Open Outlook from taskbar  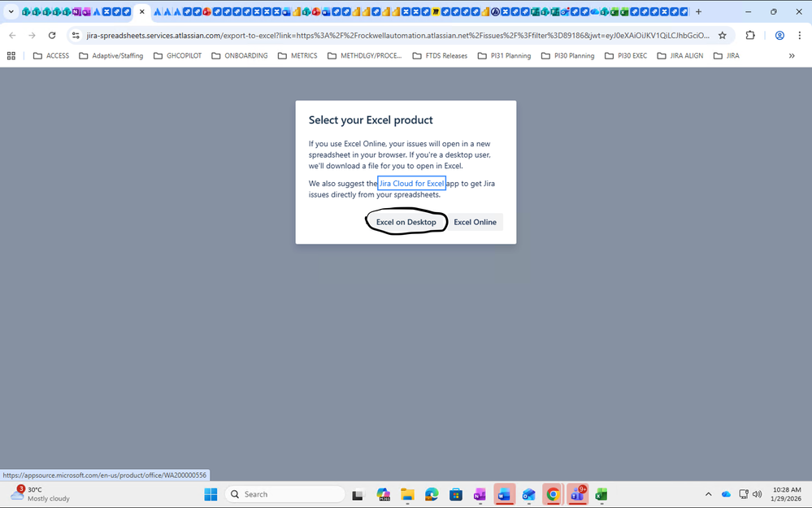pos(528,494)
